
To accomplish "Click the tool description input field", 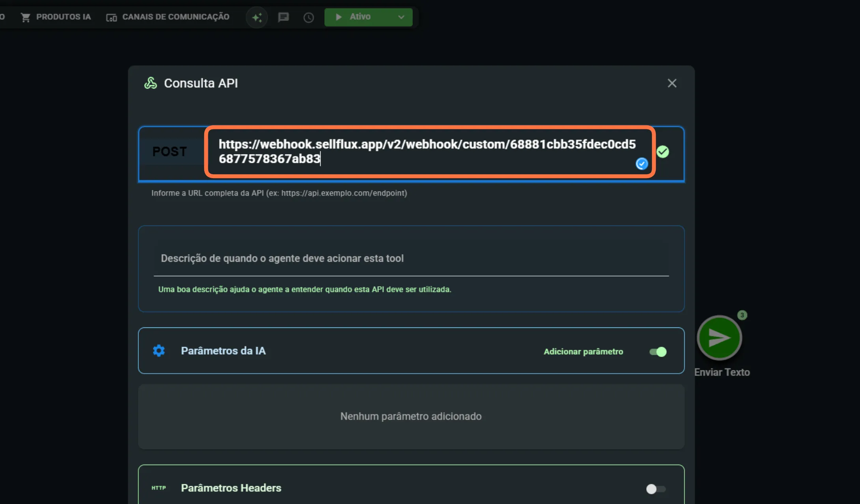I will point(411,258).
